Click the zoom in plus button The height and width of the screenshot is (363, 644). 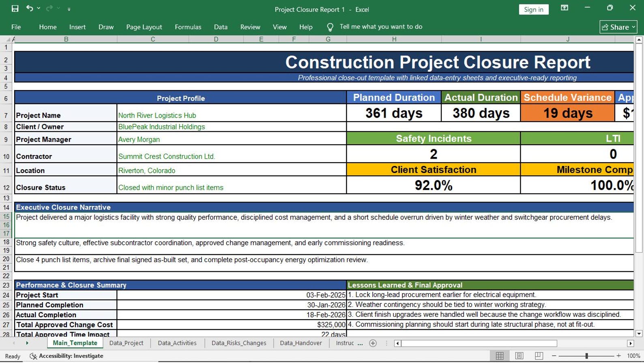618,356
